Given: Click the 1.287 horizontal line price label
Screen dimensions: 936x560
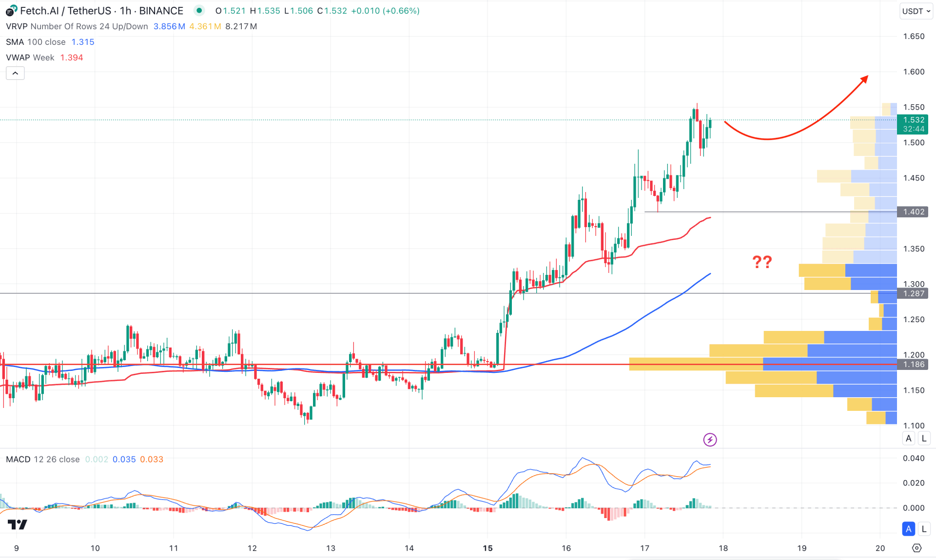Looking at the screenshot, I should point(913,293).
